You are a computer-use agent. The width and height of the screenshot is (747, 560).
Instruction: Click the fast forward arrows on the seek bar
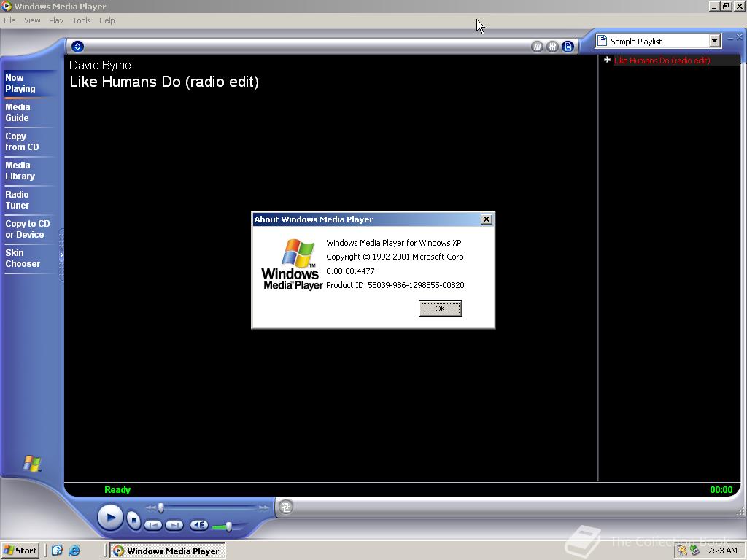(263, 508)
